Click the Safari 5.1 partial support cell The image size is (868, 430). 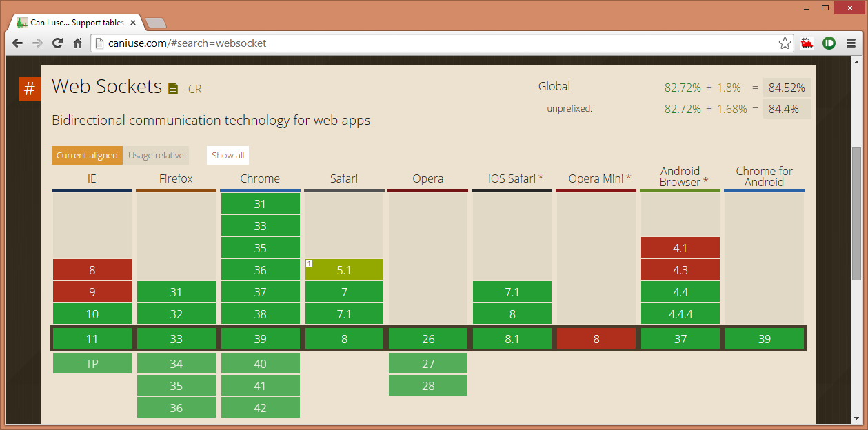[x=344, y=270]
